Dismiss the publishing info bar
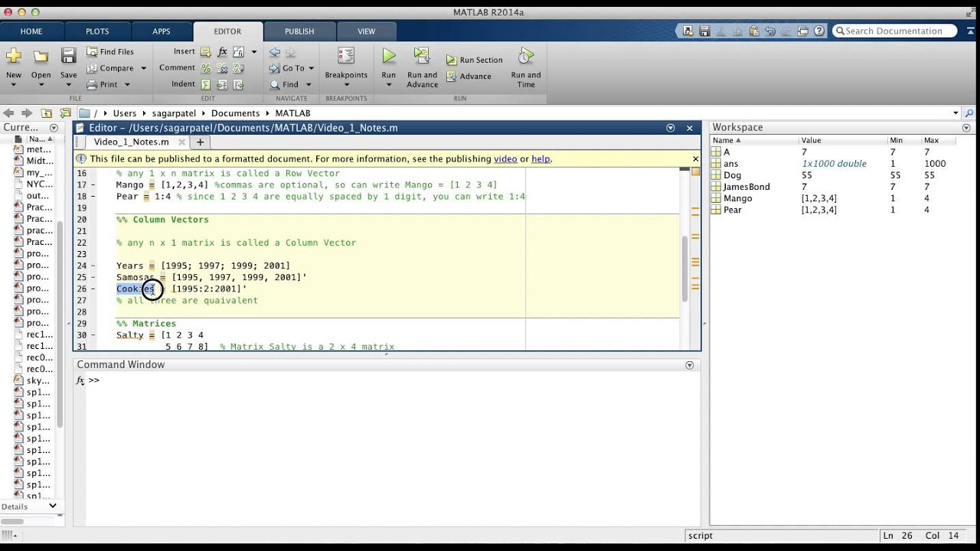This screenshot has width=980, height=551. tap(695, 159)
